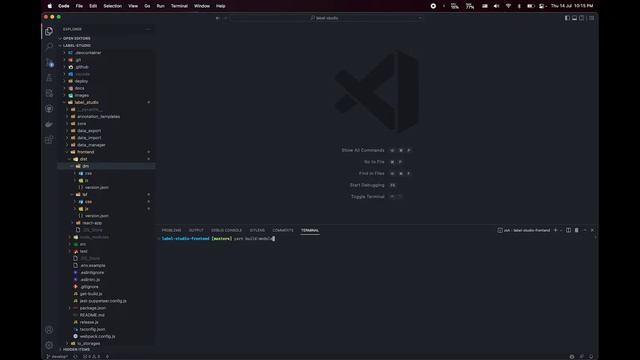
Task: Switch to the Problems tab
Action: point(171,230)
